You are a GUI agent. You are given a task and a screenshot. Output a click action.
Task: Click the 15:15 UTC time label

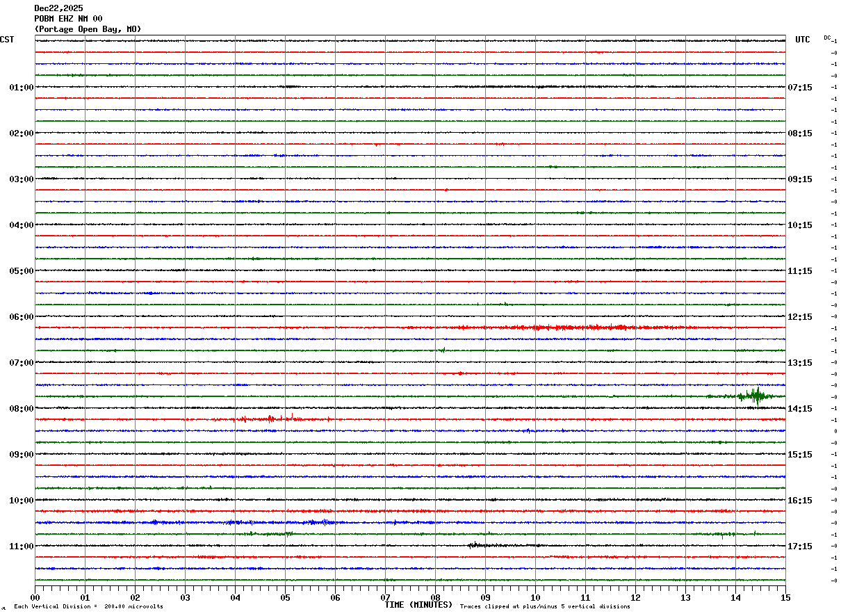pos(800,455)
